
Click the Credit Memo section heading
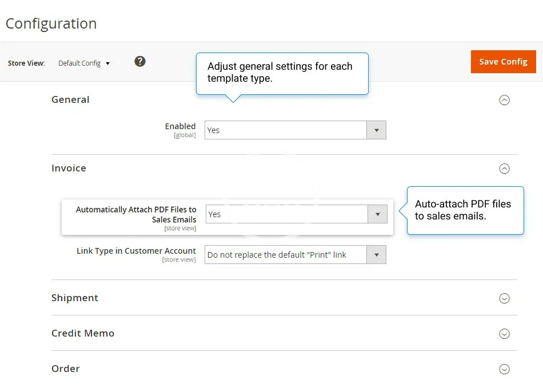pyautogui.click(x=83, y=333)
